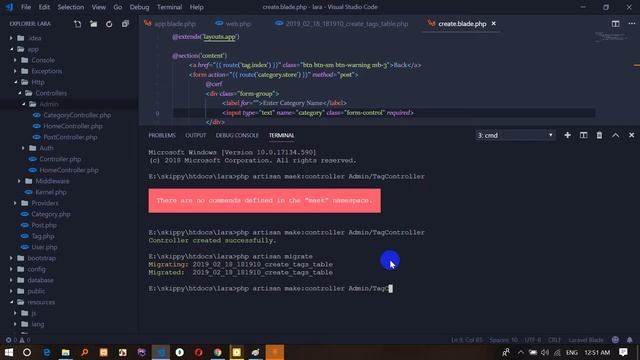Open the Go menu
Viewport: 640px width, 360px height.
point(118,7)
